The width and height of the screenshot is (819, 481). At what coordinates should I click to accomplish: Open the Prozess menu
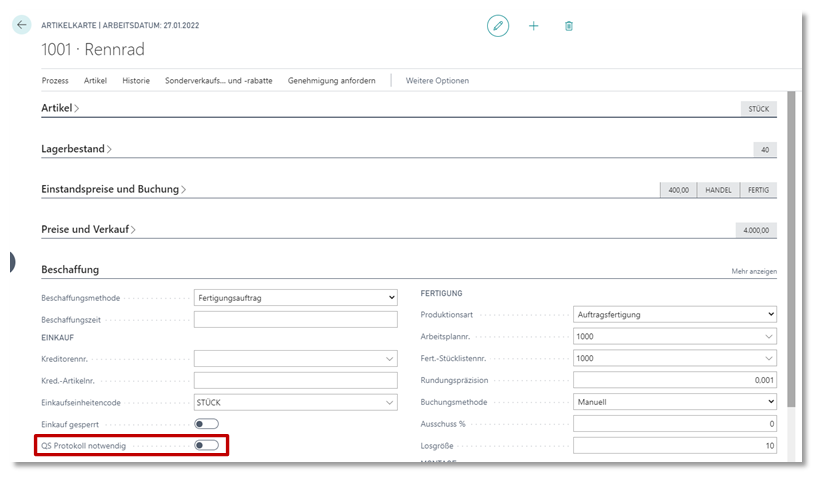(x=55, y=80)
